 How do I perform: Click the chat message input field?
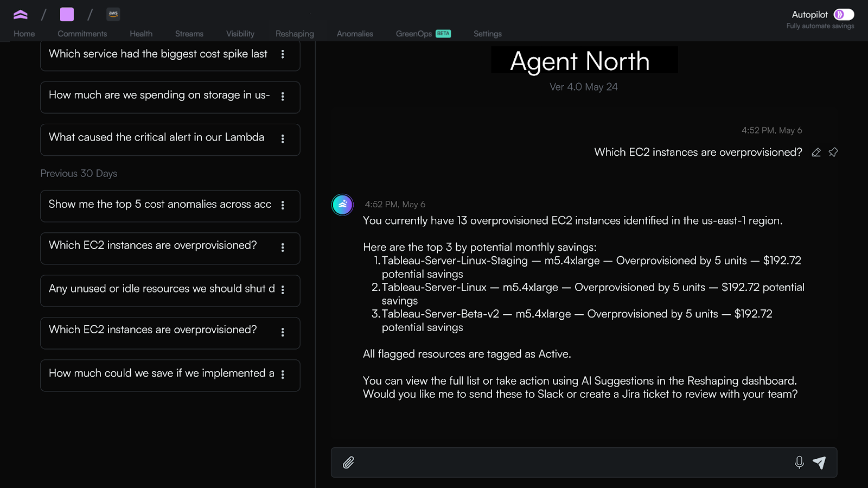[584, 462]
